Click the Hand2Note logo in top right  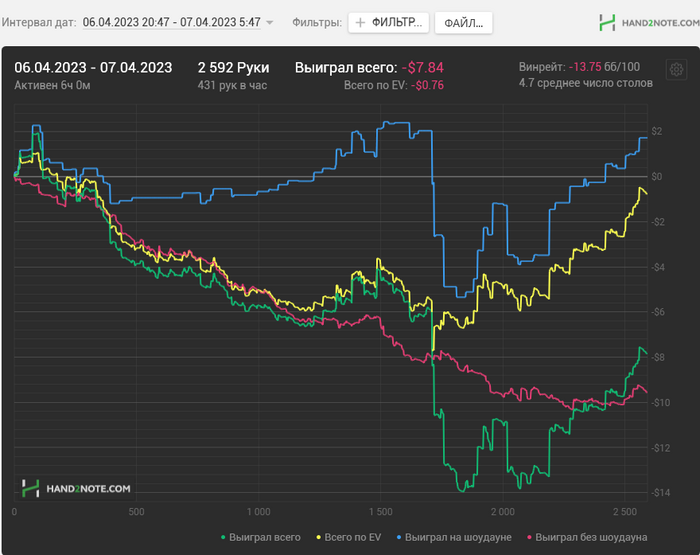(649, 23)
